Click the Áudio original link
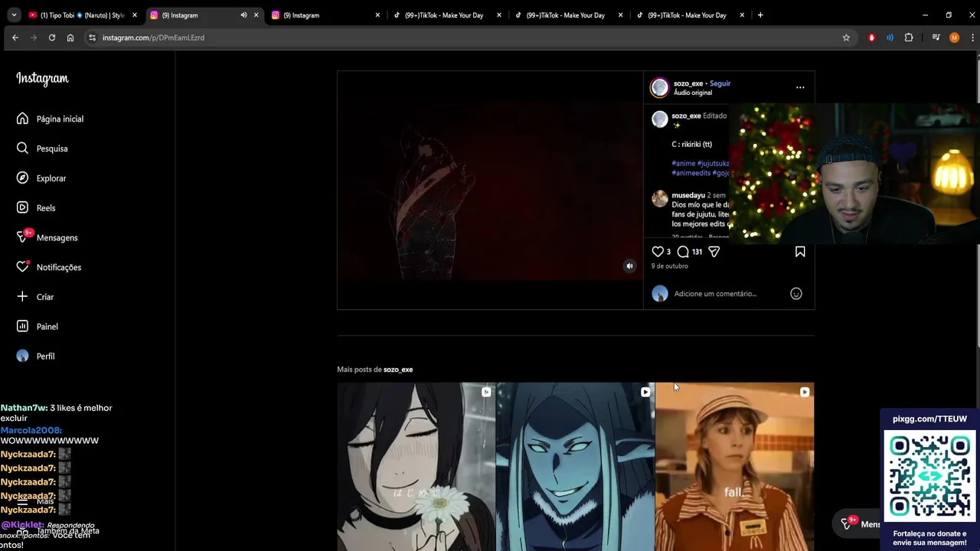Image resolution: width=980 pixels, height=551 pixels. coord(693,93)
